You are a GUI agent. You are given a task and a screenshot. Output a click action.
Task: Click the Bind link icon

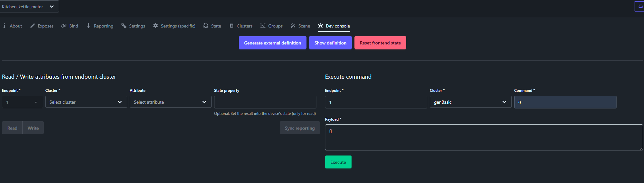(x=64, y=26)
